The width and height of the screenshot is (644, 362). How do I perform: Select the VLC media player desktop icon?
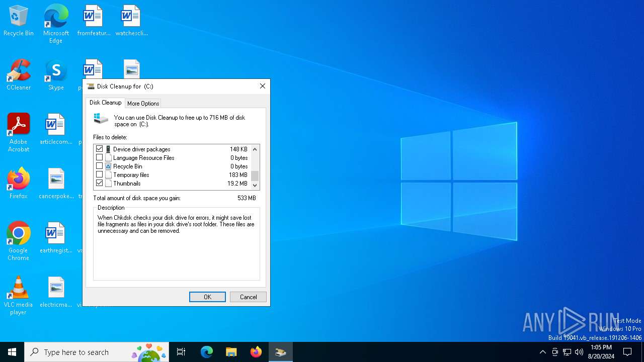point(19,296)
